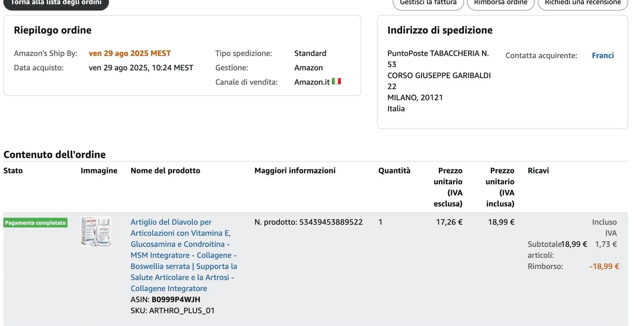This screenshot has width=644, height=326.
Task: Click the refund amount -18,99 €
Action: 604,266
